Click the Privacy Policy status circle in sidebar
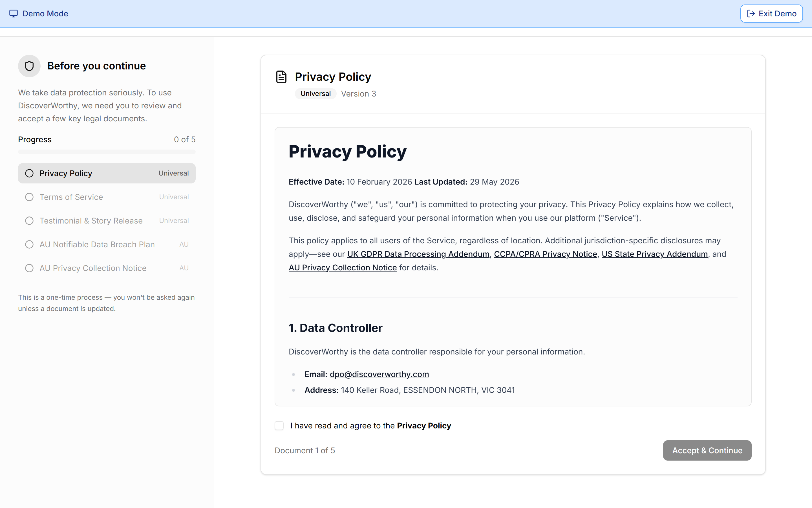The image size is (812, 508). point(29,173)
